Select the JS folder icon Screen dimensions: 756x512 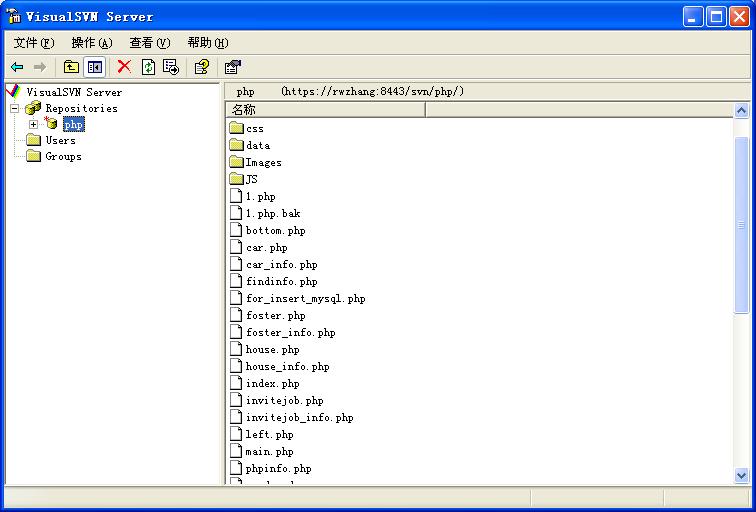(236, 179)
